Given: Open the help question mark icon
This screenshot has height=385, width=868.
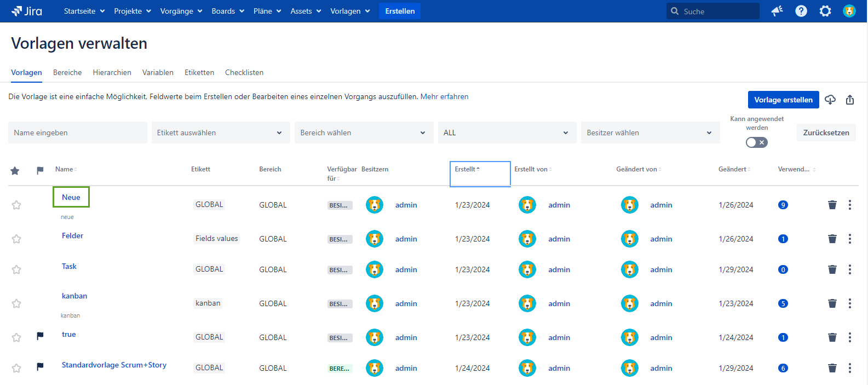Looking at the screenshot, I should (801, 11).
